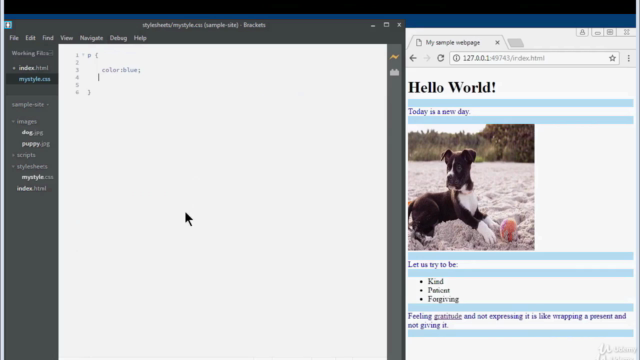Screen dimensions: 640x360
Task: Click the Hello World! heading
Action: coord(452,87)
